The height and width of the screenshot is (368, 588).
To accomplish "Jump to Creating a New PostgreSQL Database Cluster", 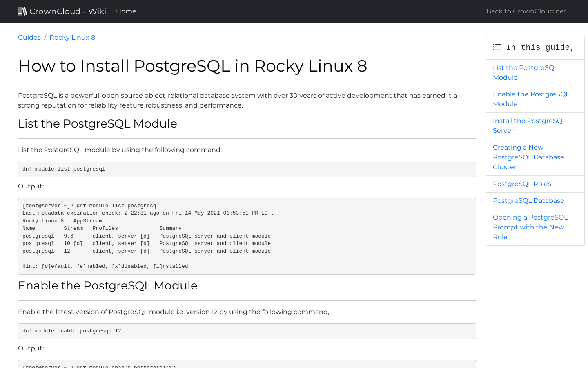I will pos(535,157).
